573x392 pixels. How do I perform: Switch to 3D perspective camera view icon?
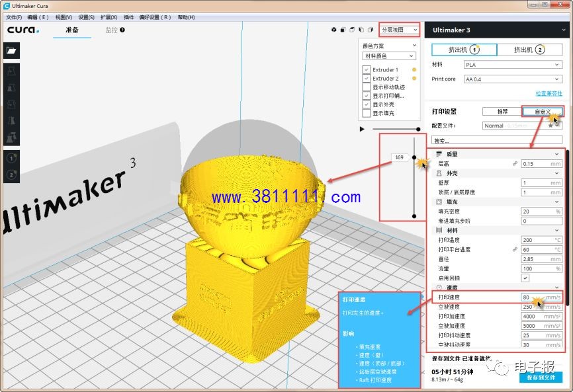click(333, 30)
